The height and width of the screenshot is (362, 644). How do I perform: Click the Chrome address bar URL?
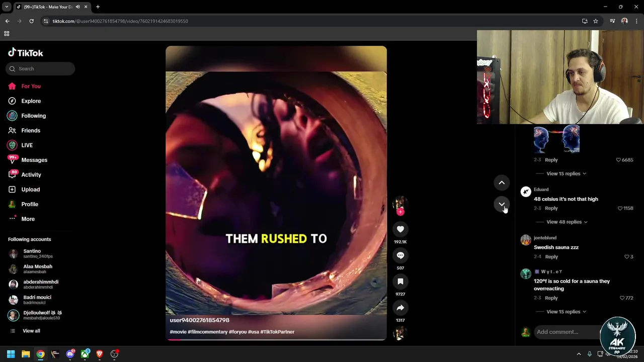(x=120, y=21)
